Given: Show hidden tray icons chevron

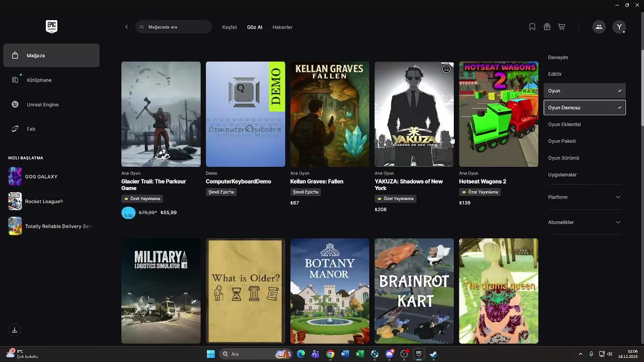Looking at the screenshot, I should coord(580,354).
